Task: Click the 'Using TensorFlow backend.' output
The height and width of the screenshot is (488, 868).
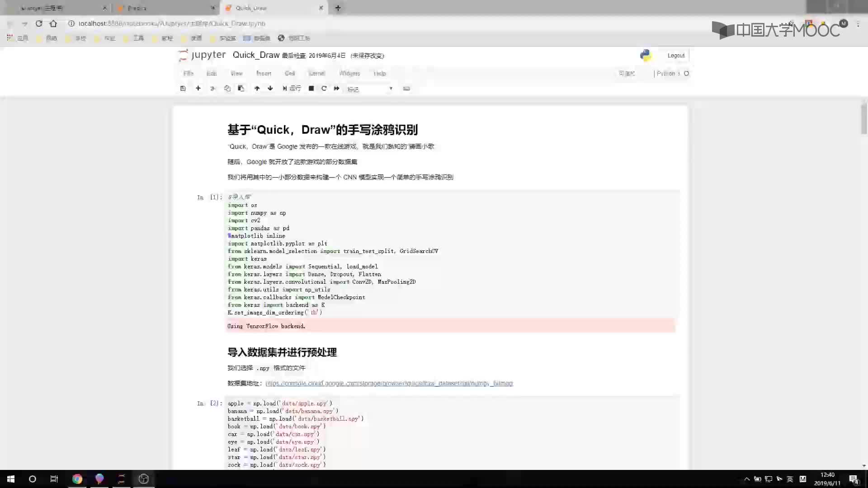Action: (x=266, y=326)
